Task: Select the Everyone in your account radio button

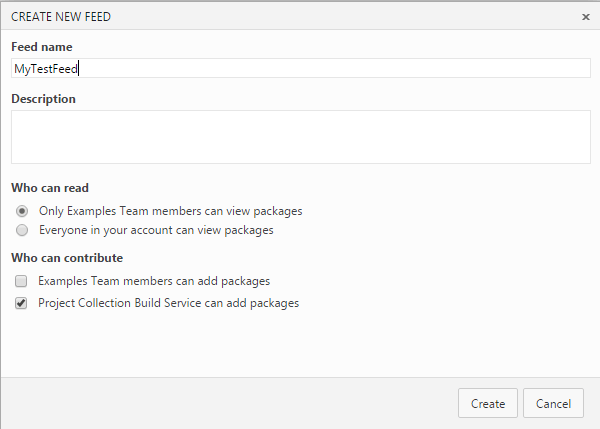Action: (x=22, y=230)
